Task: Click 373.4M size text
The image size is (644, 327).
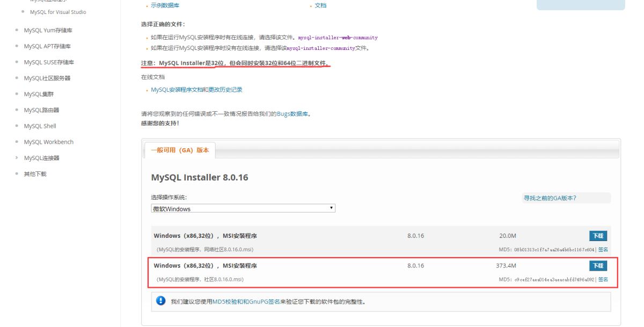Action: pyautogui.click(x=506, y=266)
